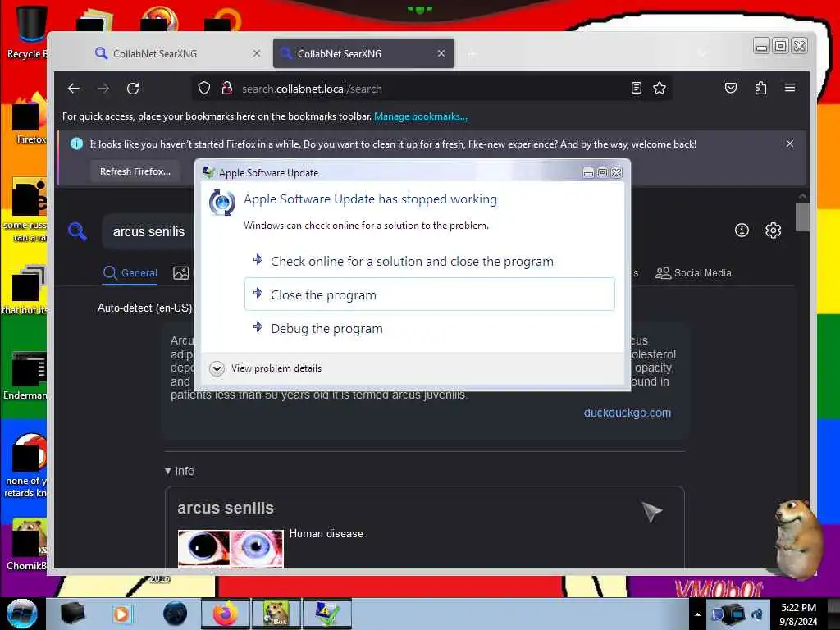Choose Close the program option

(430, 294)
